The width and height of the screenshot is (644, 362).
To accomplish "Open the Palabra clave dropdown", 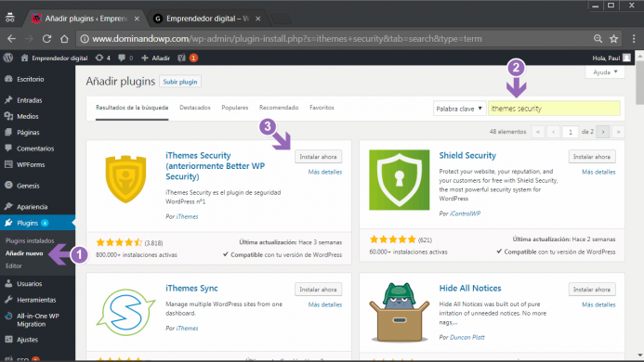I will 460,109.
